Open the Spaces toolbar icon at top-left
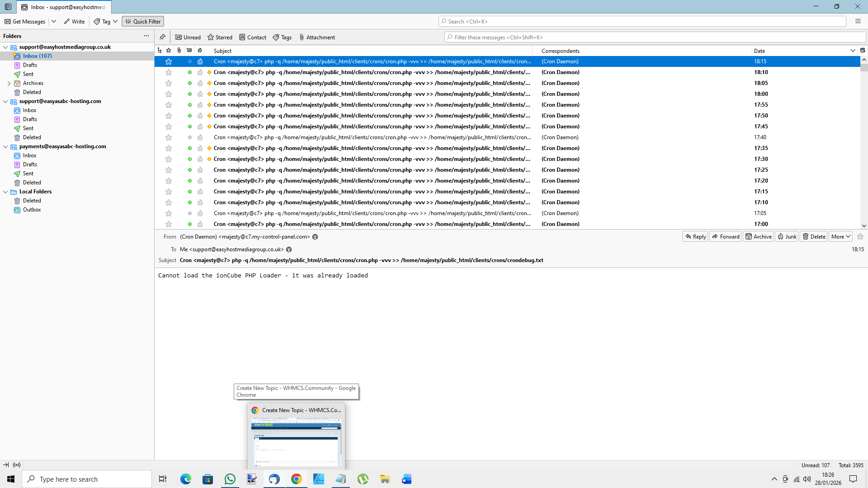 point(8,7)
